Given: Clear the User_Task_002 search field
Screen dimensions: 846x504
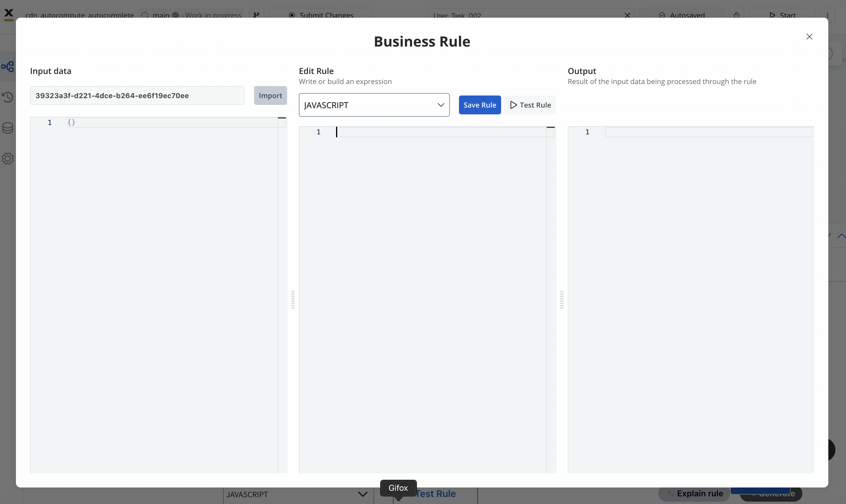Looking at the screenshot, I should coord(627,15).
